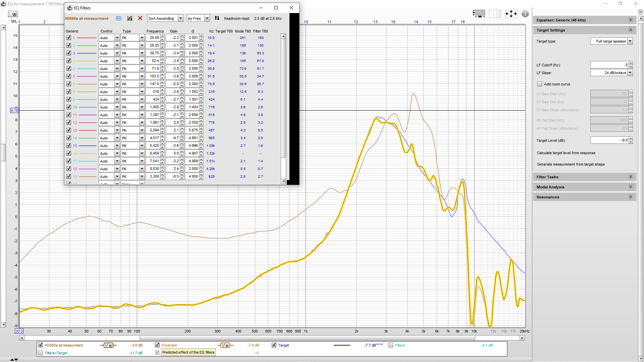The width and height of the screenshot is (644, 362).
Task: Click filter marker 14 above the graph
Action: point(416,22)
